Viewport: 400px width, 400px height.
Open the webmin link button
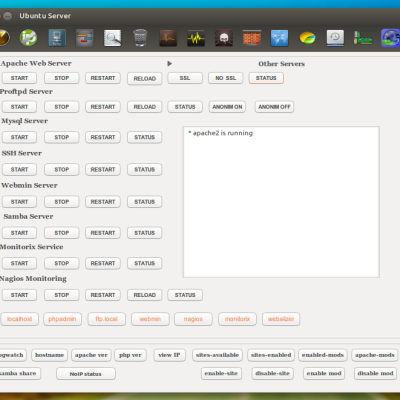(150, 319)
